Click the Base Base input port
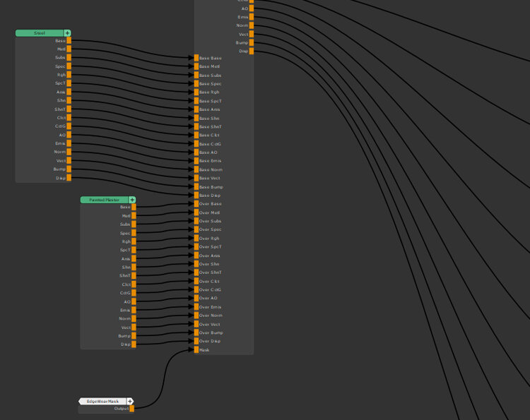The width and height of the screenshot is (530, 420). click(x=196, y=58)
